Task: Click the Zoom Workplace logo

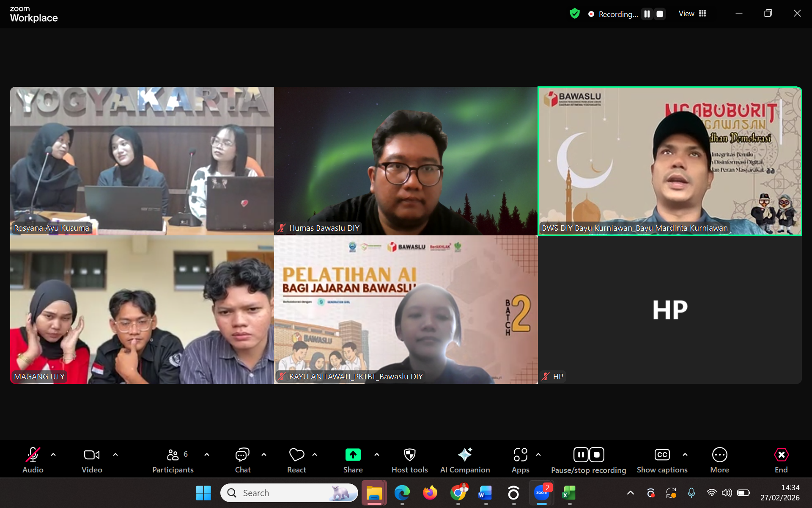Action: pyautogui.click(x=34, y=14)
